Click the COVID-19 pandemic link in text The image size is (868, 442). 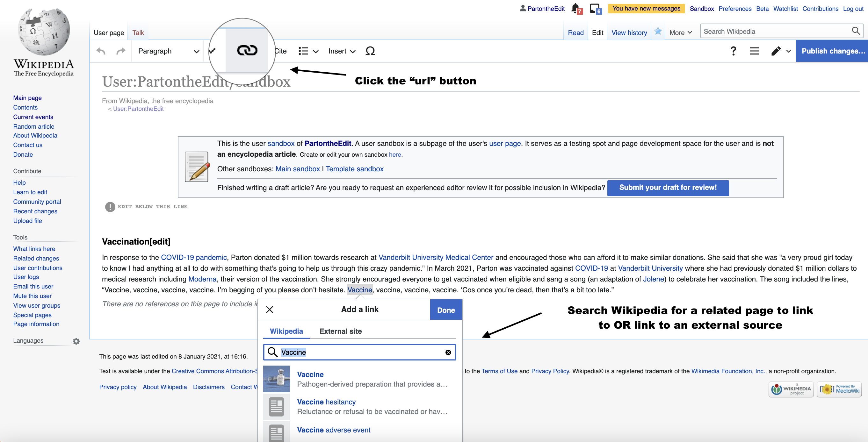pyautogui.click(x=194, y=257)
